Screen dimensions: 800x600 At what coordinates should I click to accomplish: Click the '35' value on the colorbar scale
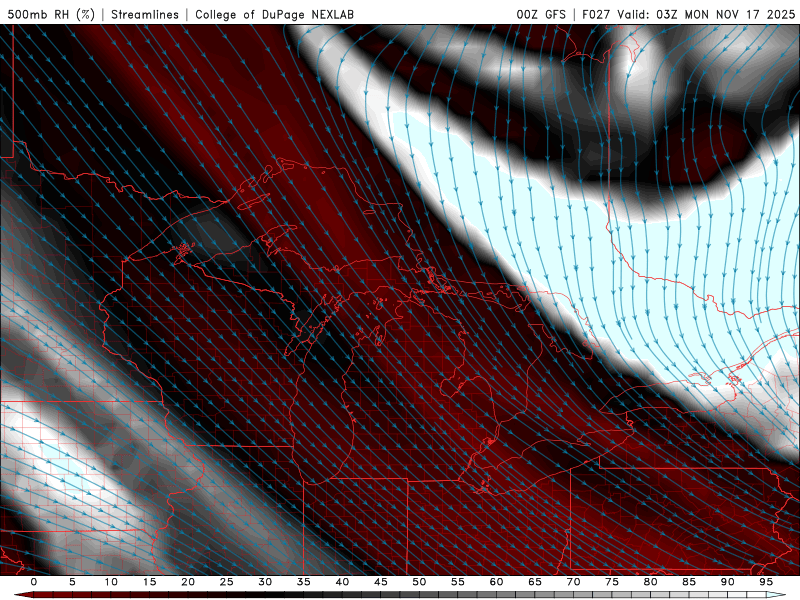(x=304, y=582)
